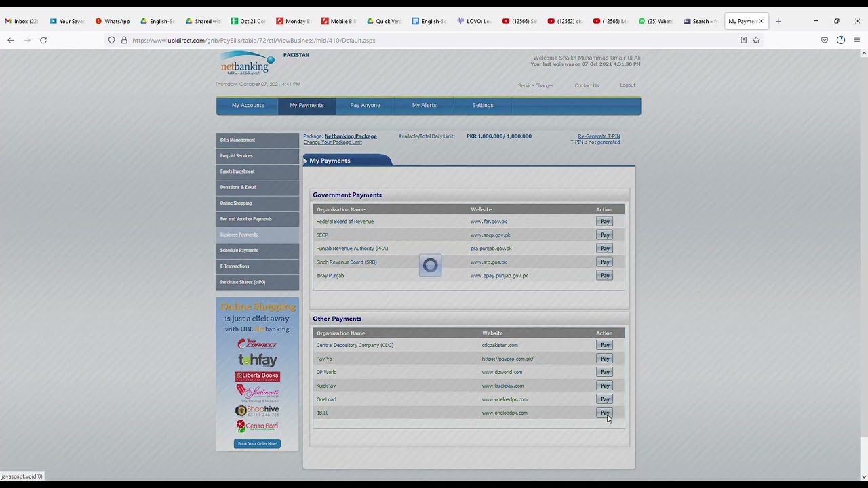Click the padlock site security icon
Screen dimensions: 868x488
(x=124, y=40)
